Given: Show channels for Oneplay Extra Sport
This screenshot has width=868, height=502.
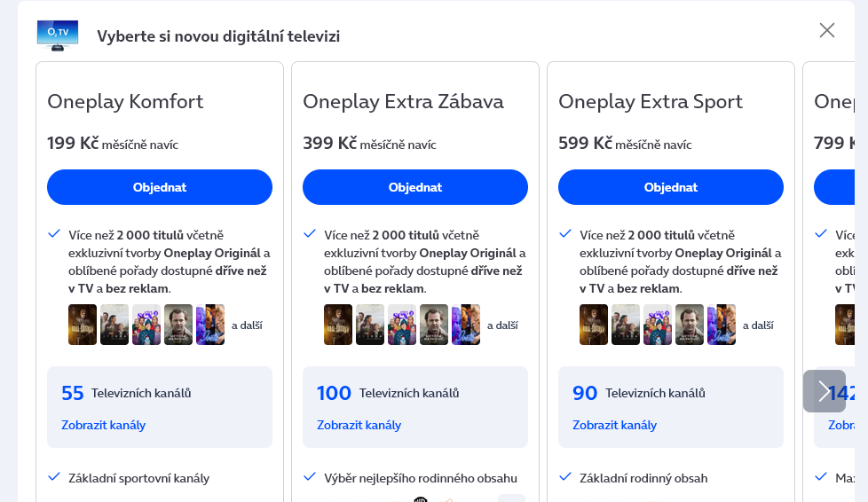Looking at the screenshot, I should (x=614, y=425).
